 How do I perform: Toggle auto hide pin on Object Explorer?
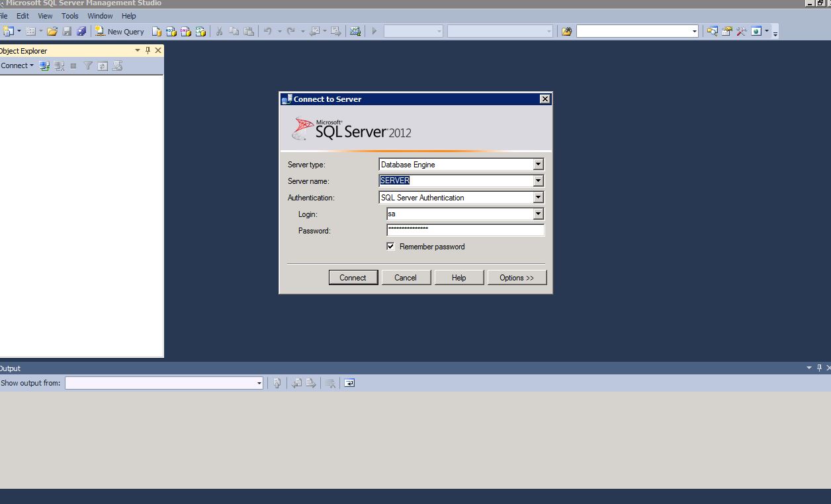[x=148, y=50]
